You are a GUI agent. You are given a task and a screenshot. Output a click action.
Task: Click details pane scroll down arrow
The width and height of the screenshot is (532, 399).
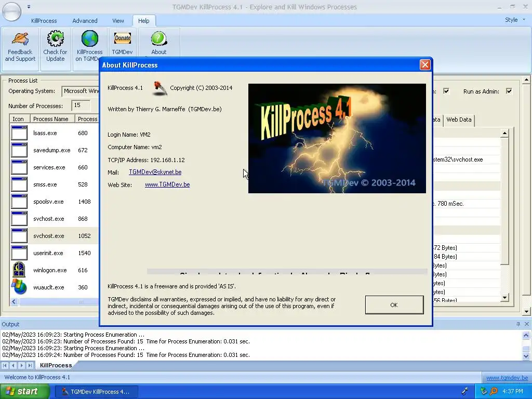click(x=504, y=298)
